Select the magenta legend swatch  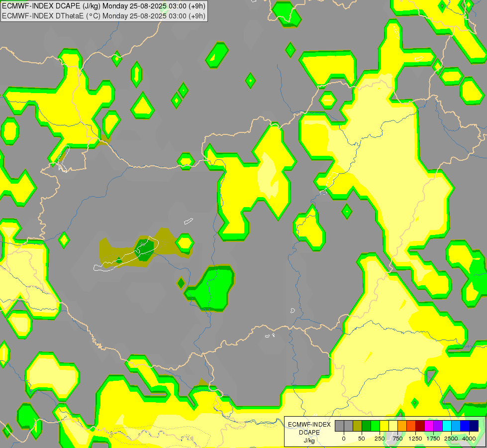429,426
